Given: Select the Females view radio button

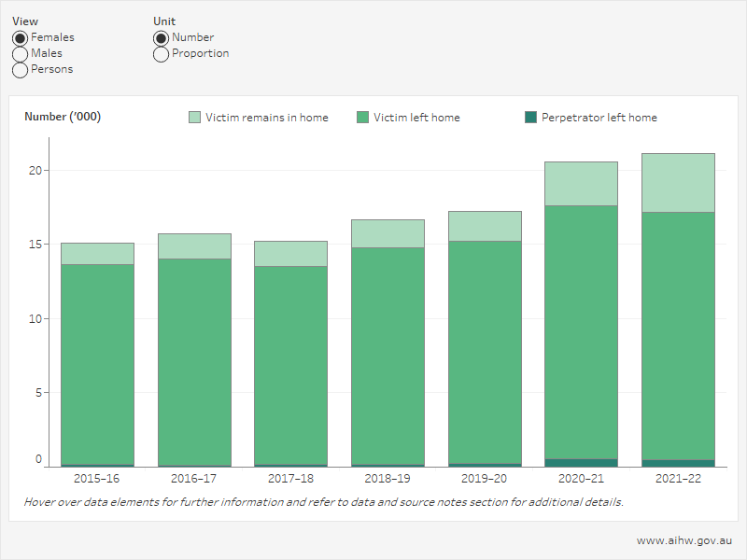Looking at the screenshot, I should 20,38.
